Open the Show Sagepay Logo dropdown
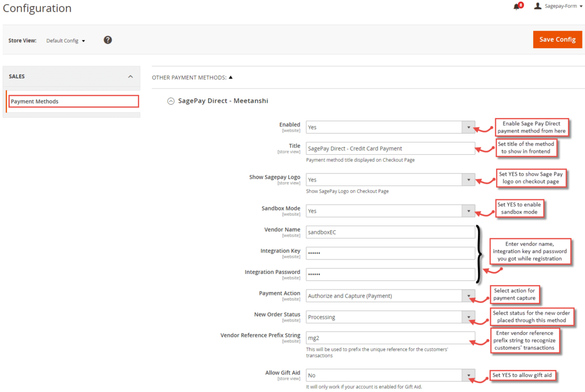The height and width of the screenshot is (392, 585). point(390,180)
